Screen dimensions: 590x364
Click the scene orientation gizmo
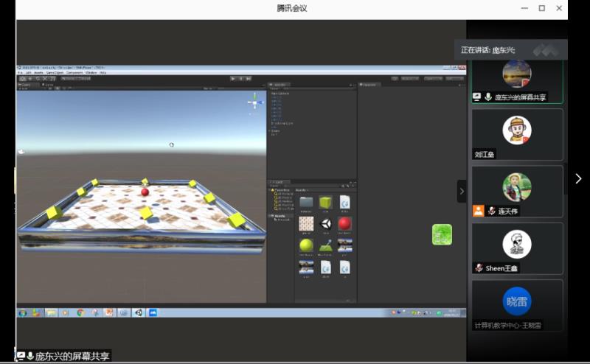pyautogui.click(x=255, y=101)
